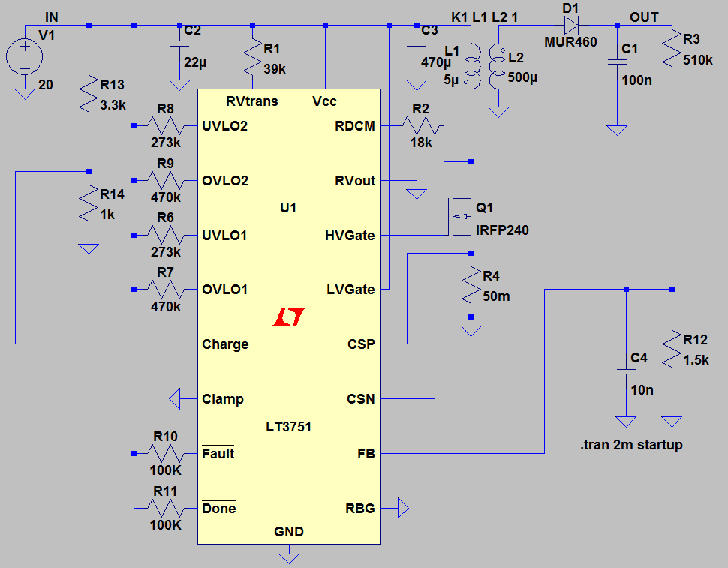This screenshot has width=728, height=568.
Task: Select the RBG pin output flag
Action: tap(403, 508)
